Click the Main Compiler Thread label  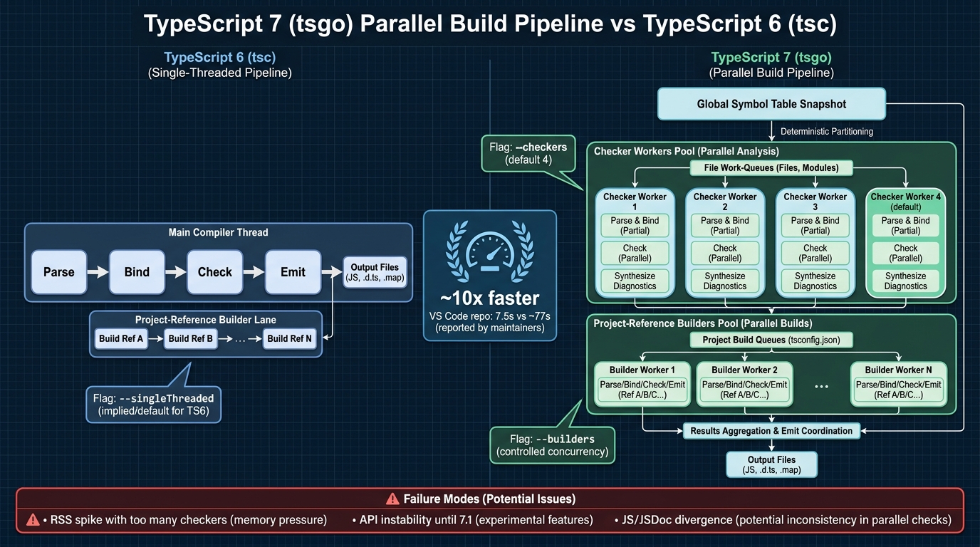(x=218, y=232)
